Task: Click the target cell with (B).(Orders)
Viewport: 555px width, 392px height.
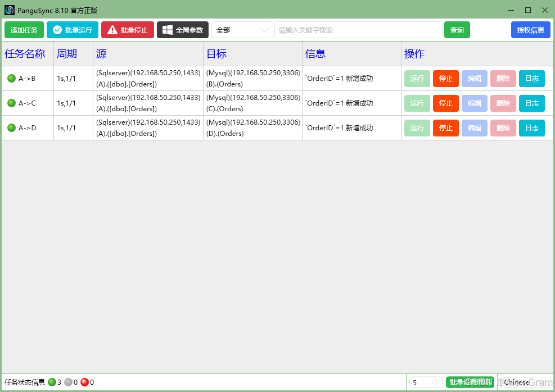Action: pyautogui.click(x=252, y=78)
